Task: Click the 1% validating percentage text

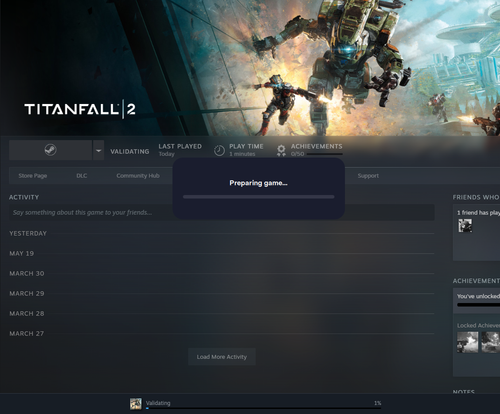Action: (377, 403)
